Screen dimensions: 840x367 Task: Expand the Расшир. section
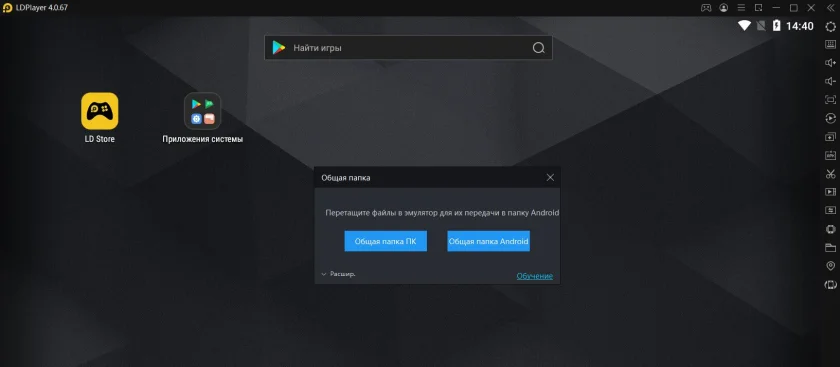tap(338, 274)
